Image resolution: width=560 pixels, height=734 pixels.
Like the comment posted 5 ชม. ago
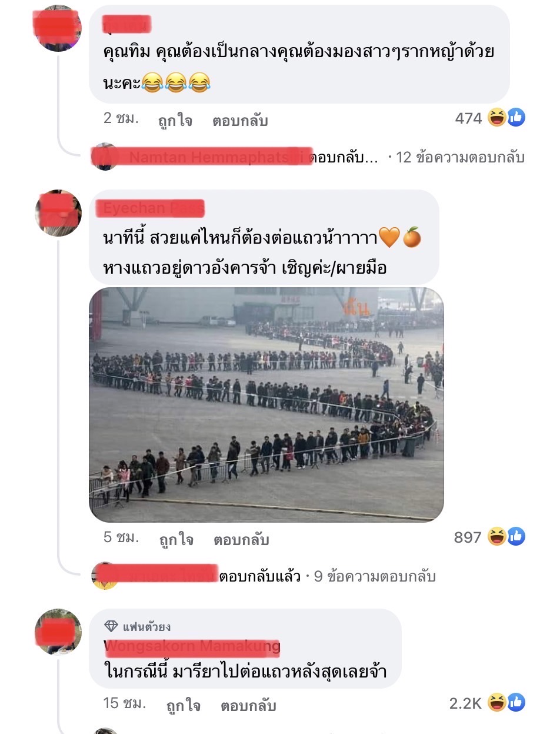(x=176, y=540)
